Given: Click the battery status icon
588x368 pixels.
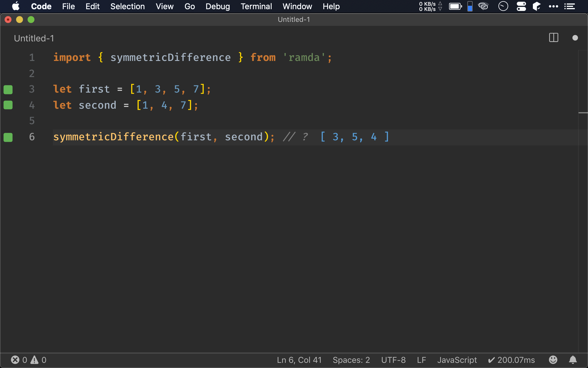Looking at the screenshot, I should coord(455,6).
